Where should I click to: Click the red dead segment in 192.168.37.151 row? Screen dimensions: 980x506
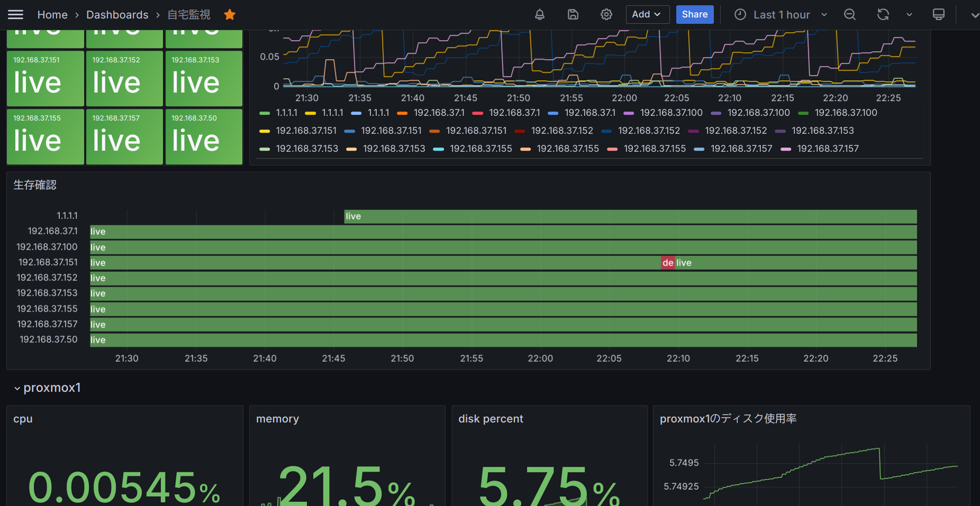667,263
